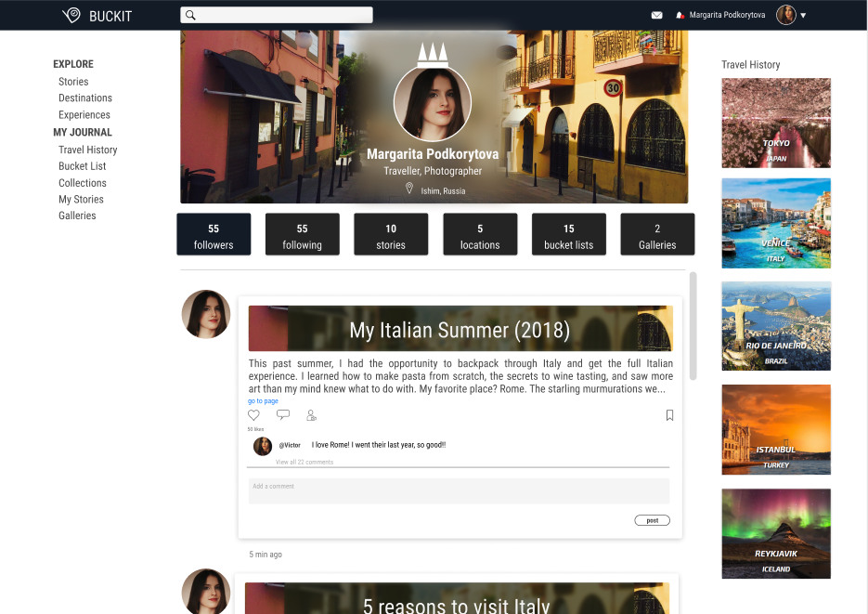Click the post button
This screenshot has height=614, width=868.
652,520
